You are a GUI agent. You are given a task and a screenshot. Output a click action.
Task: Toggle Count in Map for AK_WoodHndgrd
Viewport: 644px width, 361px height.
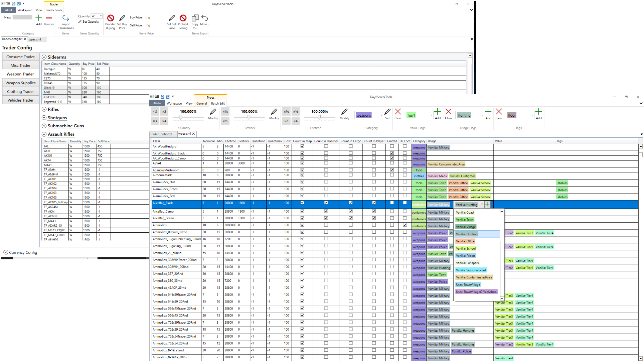click(x=302, y=146)
